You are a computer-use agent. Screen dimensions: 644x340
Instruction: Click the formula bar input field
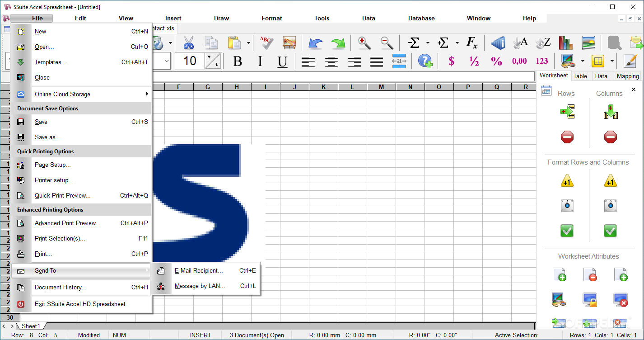[x=343, y=76]
